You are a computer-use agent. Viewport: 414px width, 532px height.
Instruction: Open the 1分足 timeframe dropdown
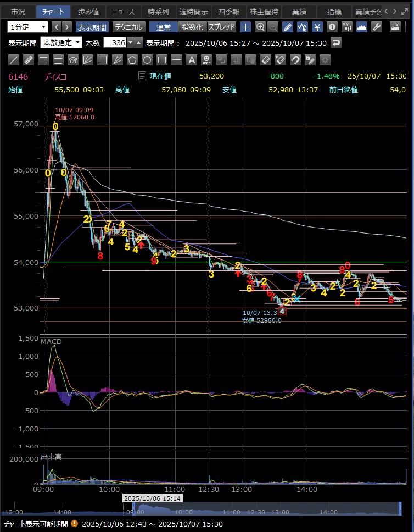coord(28,27)
